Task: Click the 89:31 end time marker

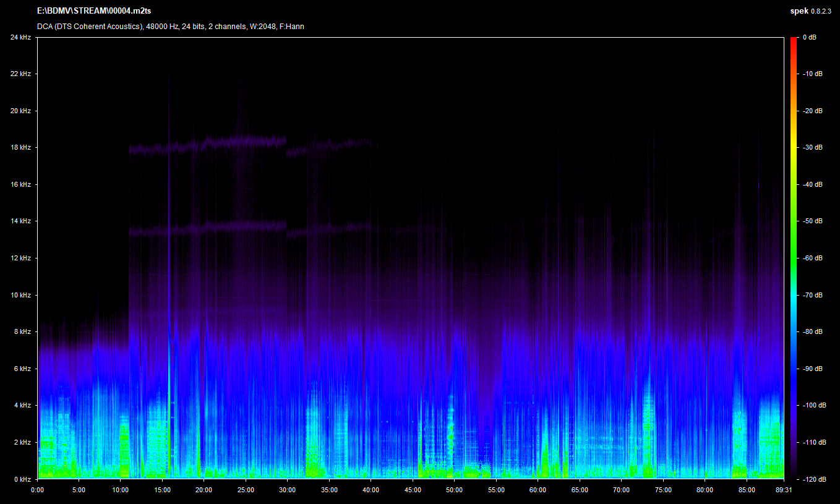Action: [783, 490]
